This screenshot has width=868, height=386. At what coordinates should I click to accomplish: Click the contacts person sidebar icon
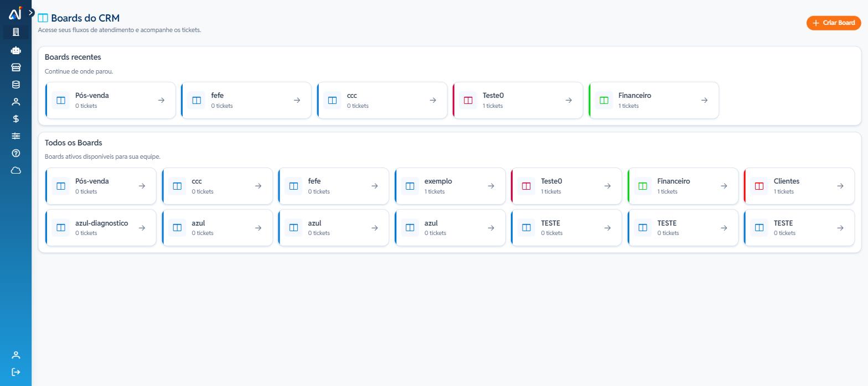(15, 102)
